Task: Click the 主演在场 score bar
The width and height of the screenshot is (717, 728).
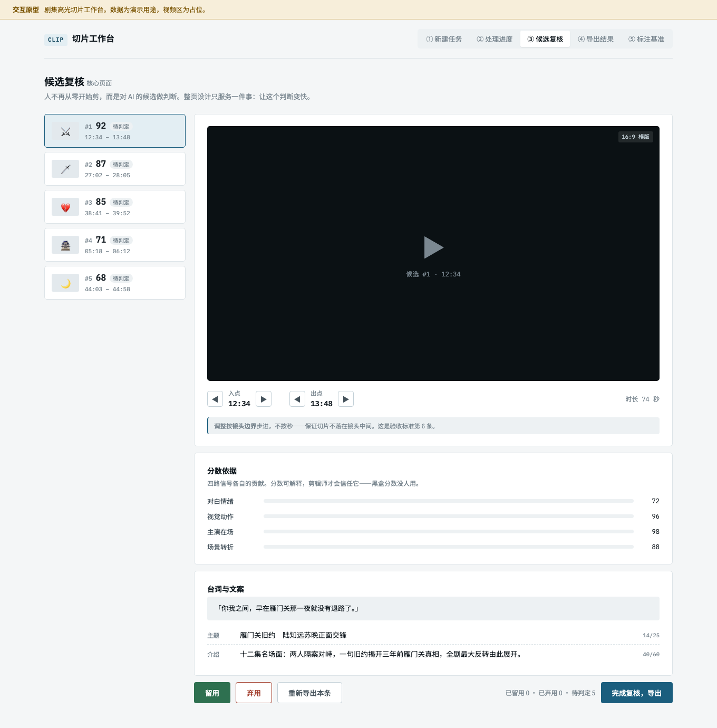Action: tap(449, 532)
